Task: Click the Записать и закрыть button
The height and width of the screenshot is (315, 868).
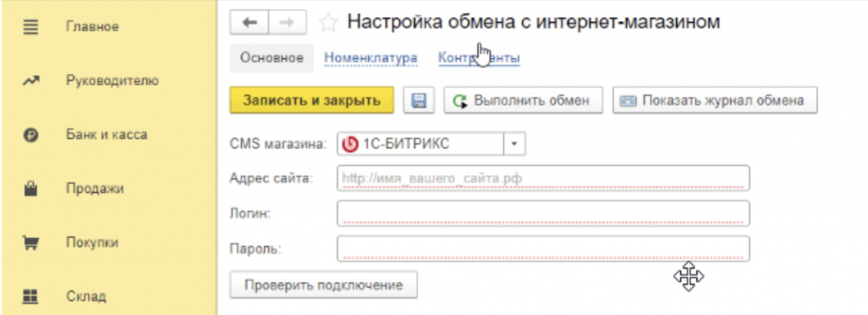Action: [312, 101]
